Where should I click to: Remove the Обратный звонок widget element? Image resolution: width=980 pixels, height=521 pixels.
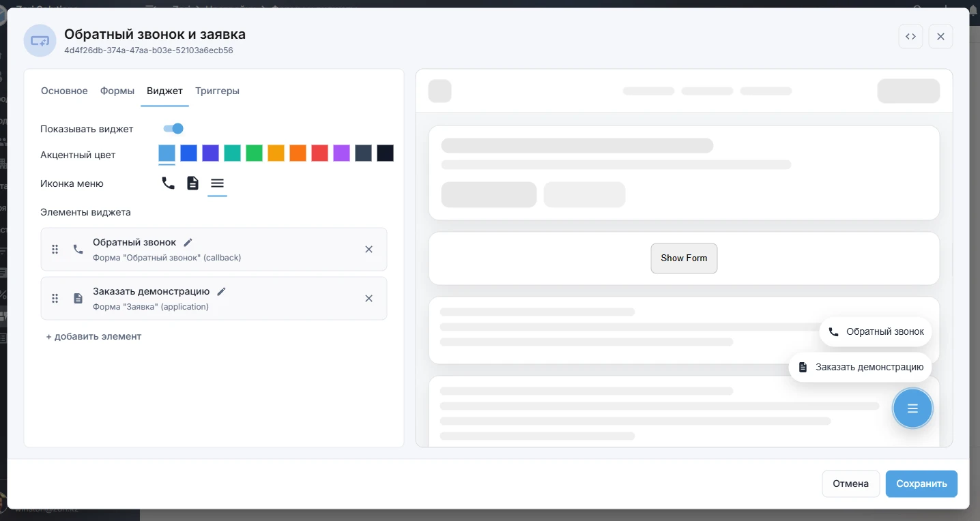pyautogui.click(x=369, y=249)
